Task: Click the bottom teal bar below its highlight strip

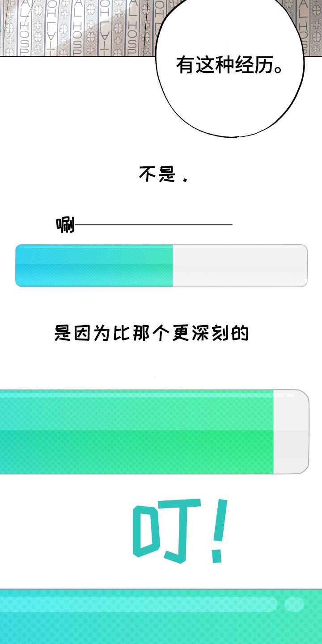Action: (161, 631)
